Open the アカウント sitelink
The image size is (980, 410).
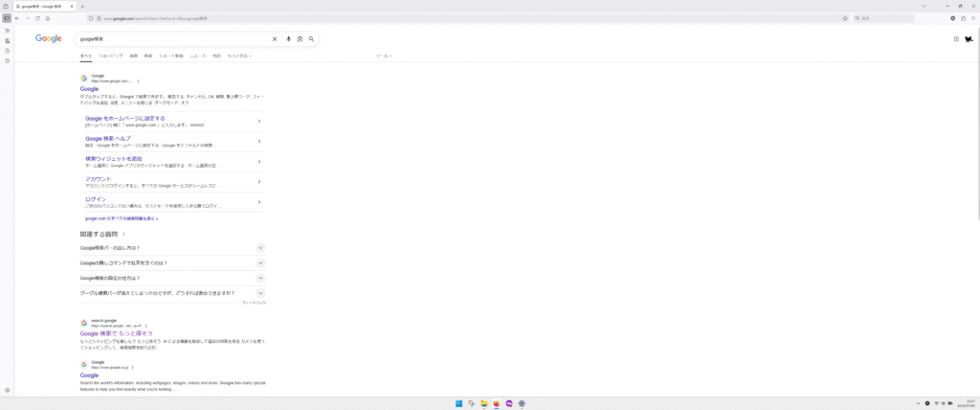(x=99, y=179)
